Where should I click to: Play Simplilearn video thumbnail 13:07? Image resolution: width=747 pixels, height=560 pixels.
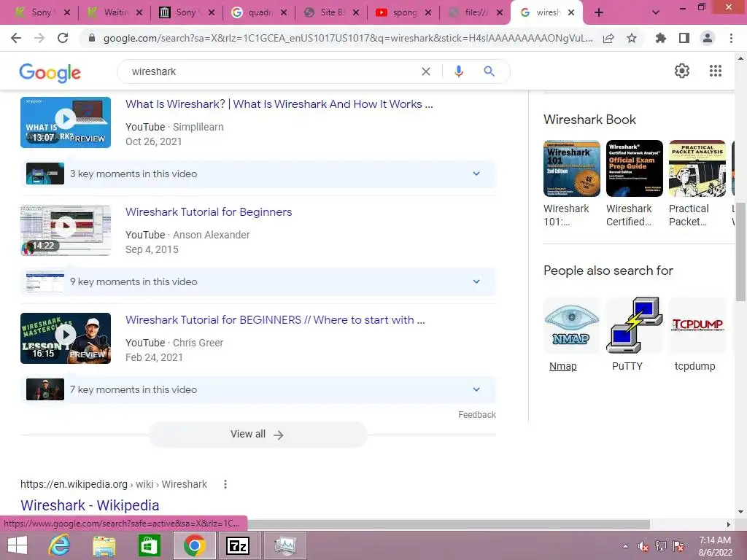click(x=66, y=122)
